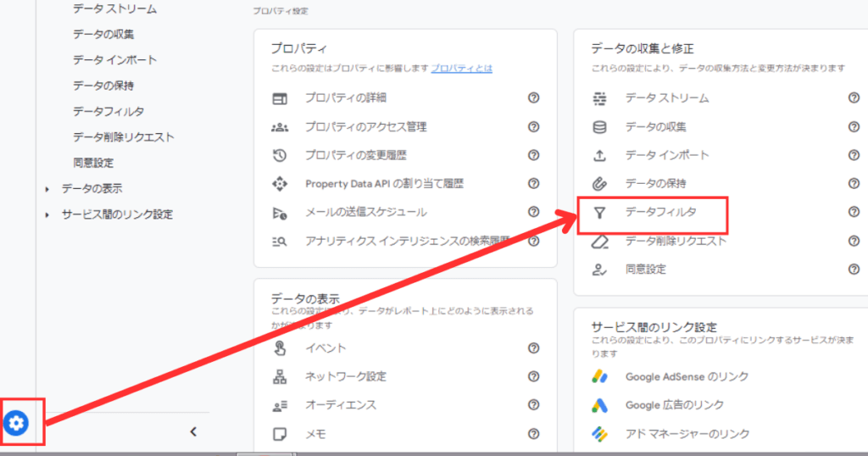Click the プロパティの変更履歴 history icon
Image resolution: width=868 pixels, height=456 pixels.
280,155
